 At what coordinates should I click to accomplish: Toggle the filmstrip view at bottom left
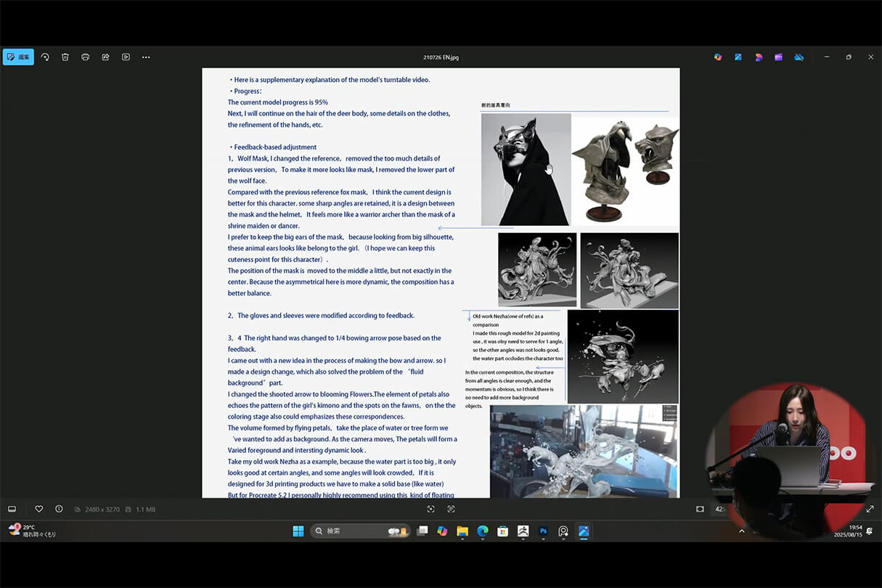coord(12,509)
